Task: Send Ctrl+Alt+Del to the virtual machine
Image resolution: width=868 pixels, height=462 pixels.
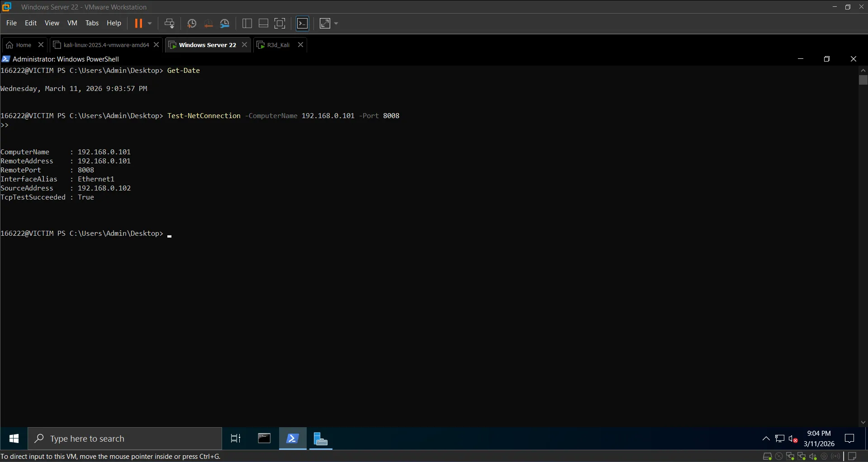Action: click(x=169, y=23)
